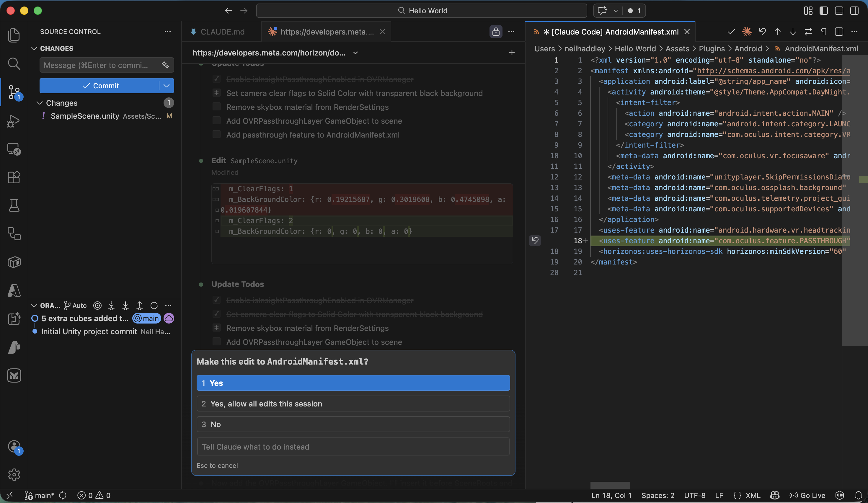Check "Add OVRPassthroughLayer GameObject to scene"
The width and height of the screenshot is (868, 503).
216,120
